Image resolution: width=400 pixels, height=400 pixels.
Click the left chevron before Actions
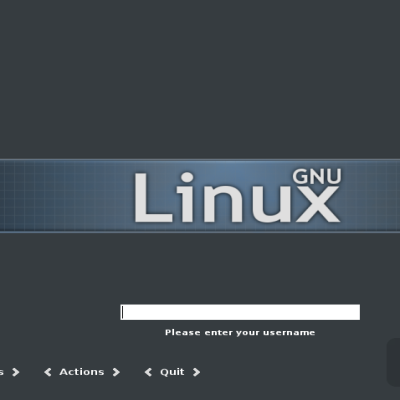pos(48,372)
